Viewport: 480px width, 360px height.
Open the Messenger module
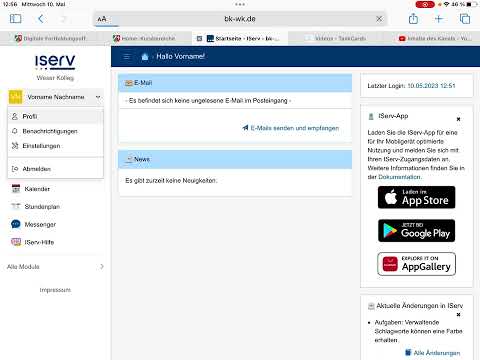pyautogui.click(x=33, y=224)
